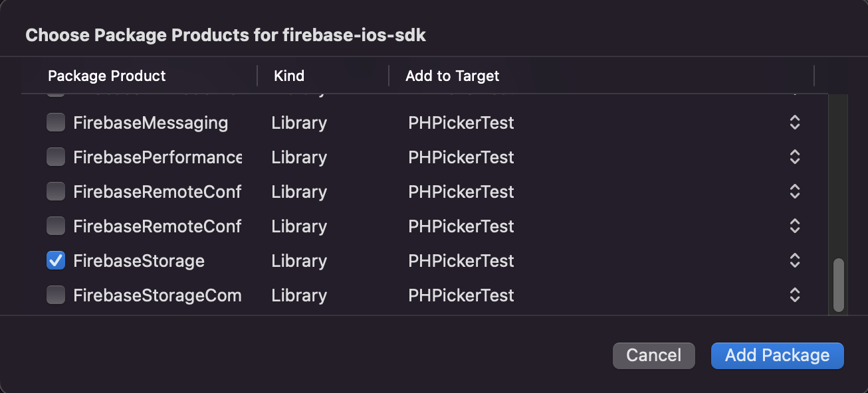Click Library kind cell in FirebaseMessaging row
This screenshot has height=393, width=868.
[x=299, y=123]
